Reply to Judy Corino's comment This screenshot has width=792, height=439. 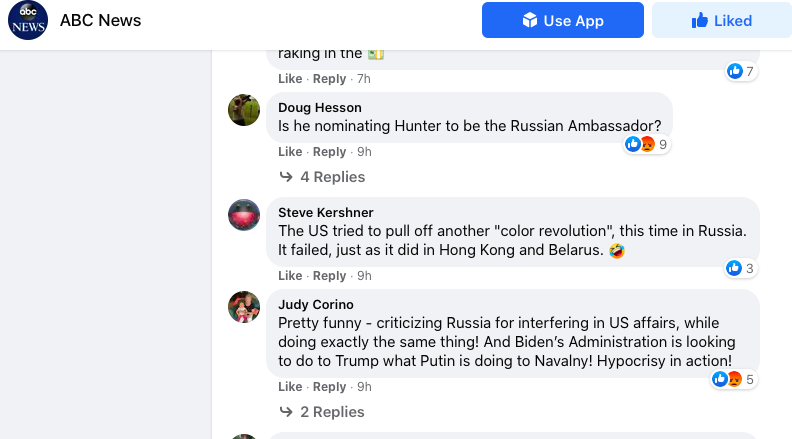(x=329, y=387)
